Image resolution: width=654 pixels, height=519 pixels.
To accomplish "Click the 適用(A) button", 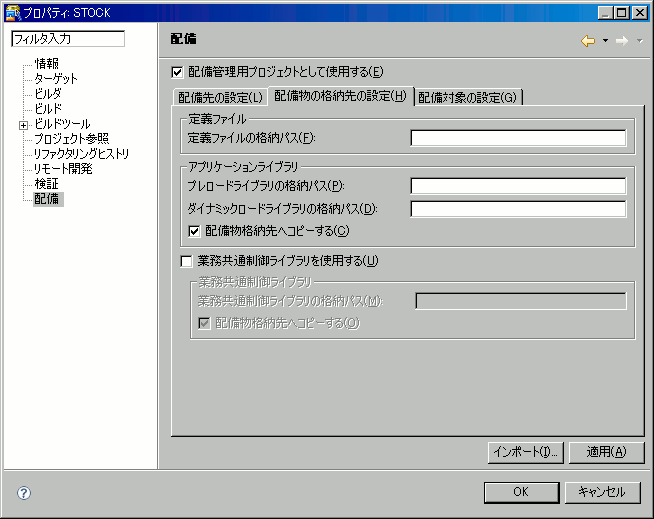I will pos(606,452).
